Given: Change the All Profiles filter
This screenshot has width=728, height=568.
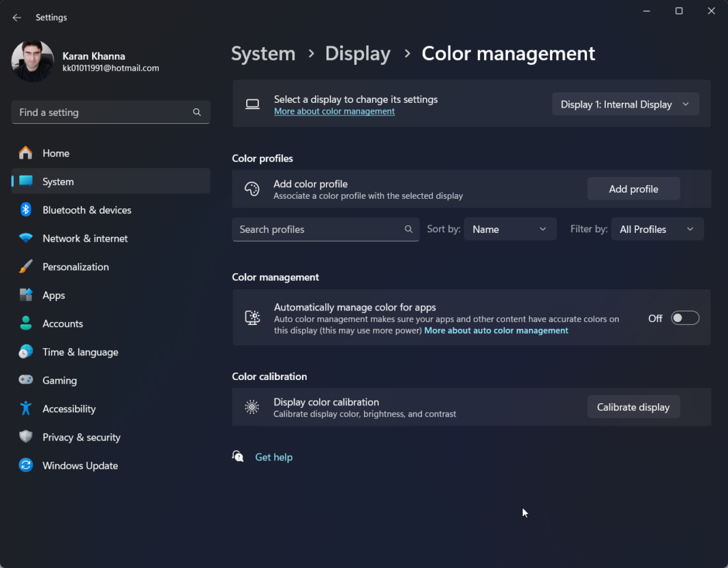Looking at the screenshot, I should 656,229.
